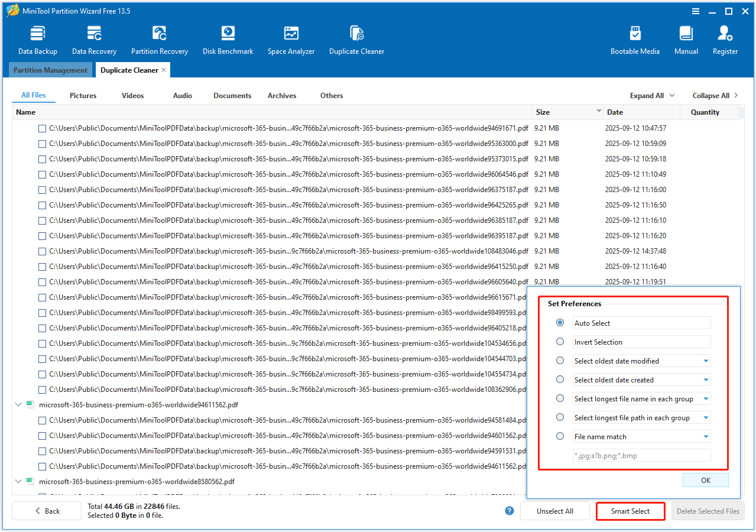Select the Auto Select radio button
Viewport: 756px width, 532px height.
pos(560,323)
